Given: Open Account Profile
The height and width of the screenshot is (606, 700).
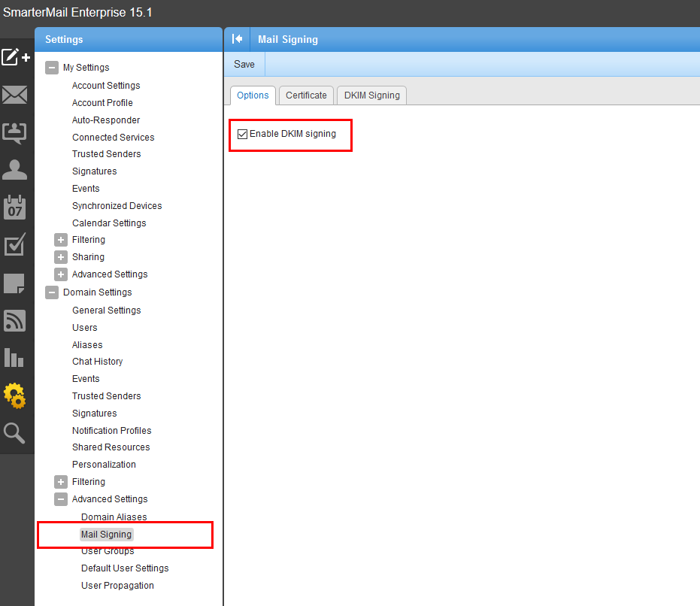Looking at the screenshot, I should click(102, 103).
